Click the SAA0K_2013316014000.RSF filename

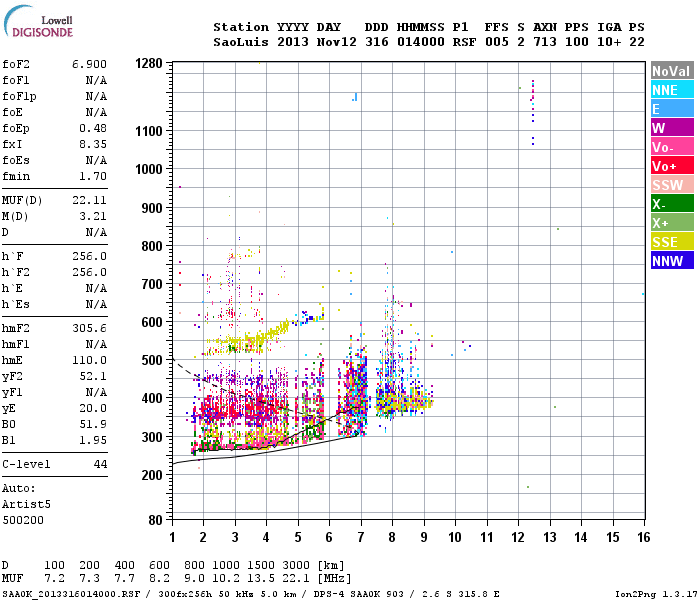[x=71, y=594]
